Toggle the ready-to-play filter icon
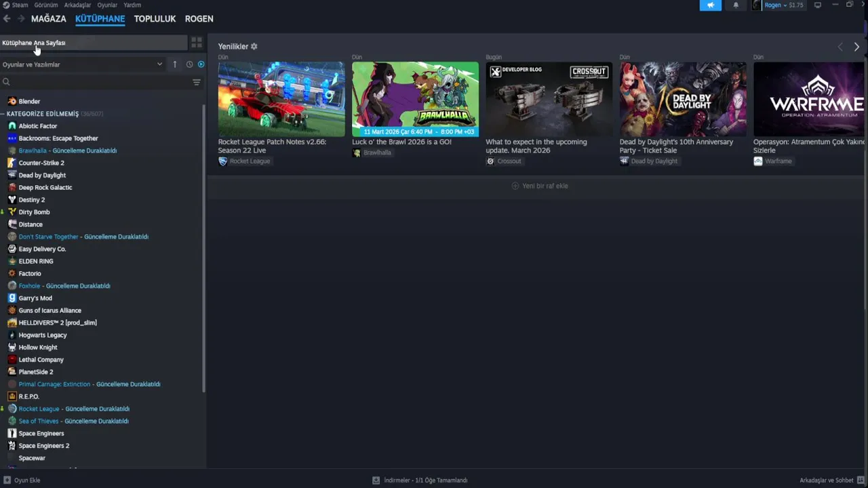Screen dimensions: 868x488 click(x=201, y=64)
